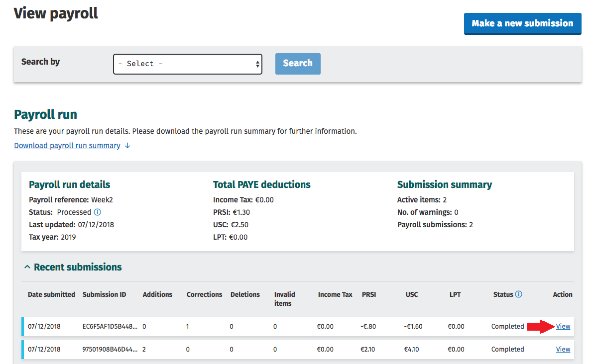Click the download arrow icon beside summary link

click(127, 146)
